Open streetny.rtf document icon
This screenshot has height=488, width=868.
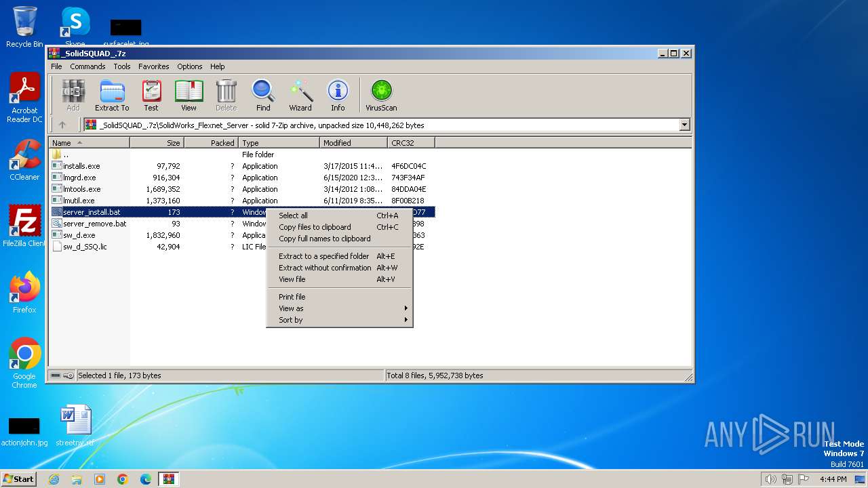75,426
